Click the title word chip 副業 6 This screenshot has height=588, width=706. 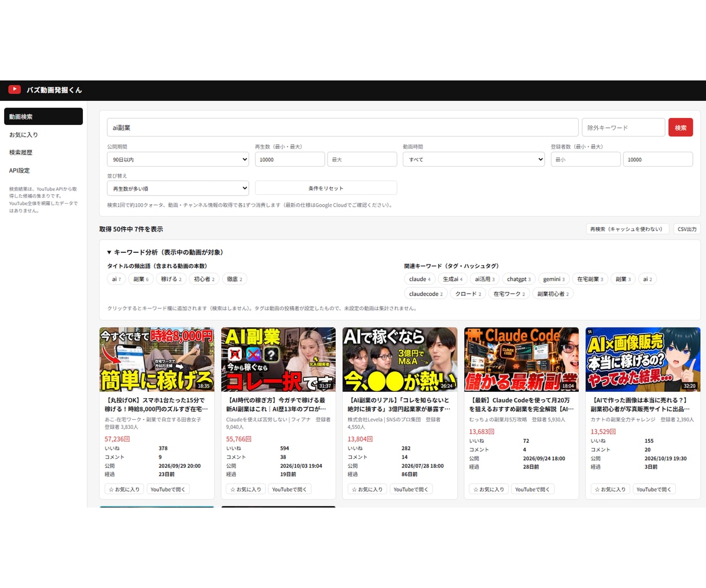pos(141,279)
